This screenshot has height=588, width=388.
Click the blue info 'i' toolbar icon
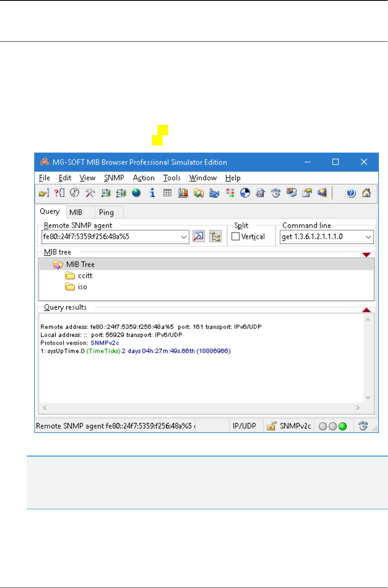pyautogui.click(x=152, y=193)
